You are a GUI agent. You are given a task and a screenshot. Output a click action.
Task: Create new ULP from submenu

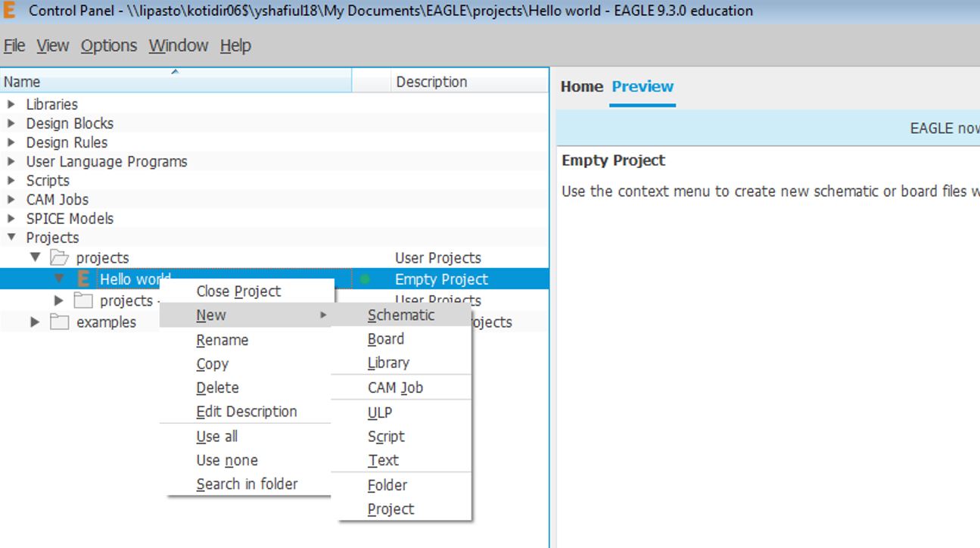[x=401, y=413]
